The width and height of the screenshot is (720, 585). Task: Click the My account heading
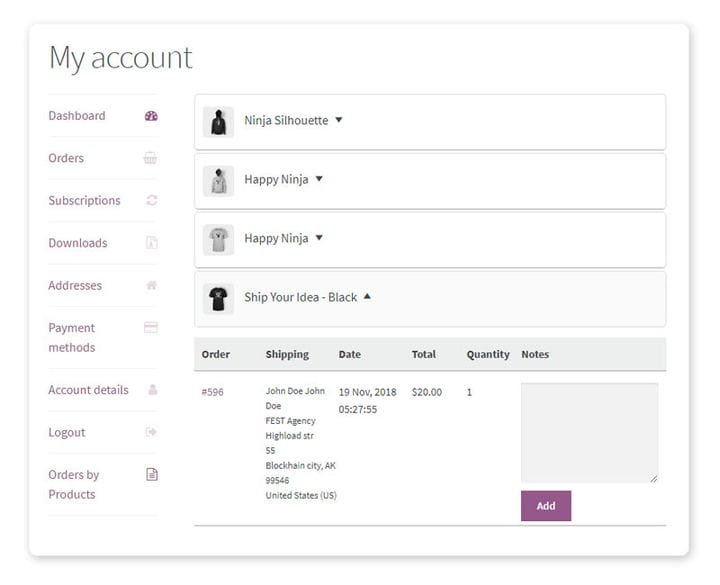click(121, 58)
